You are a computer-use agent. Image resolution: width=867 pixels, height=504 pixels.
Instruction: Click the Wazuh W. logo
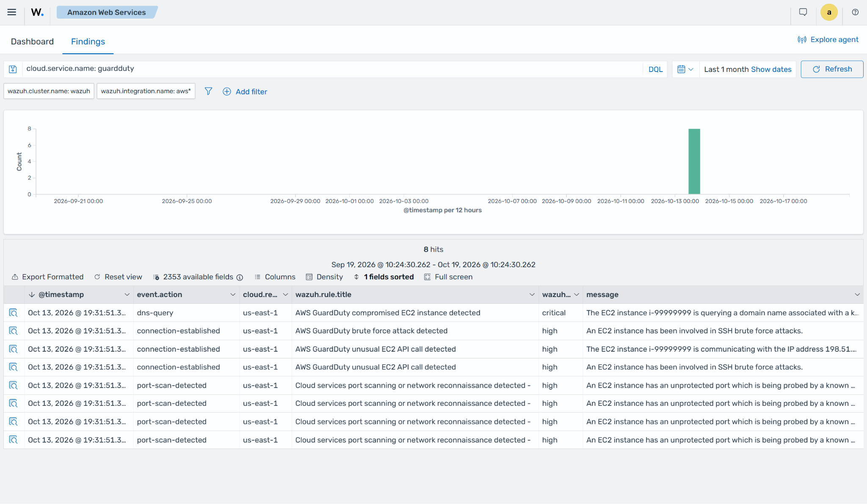pos(37,12)
